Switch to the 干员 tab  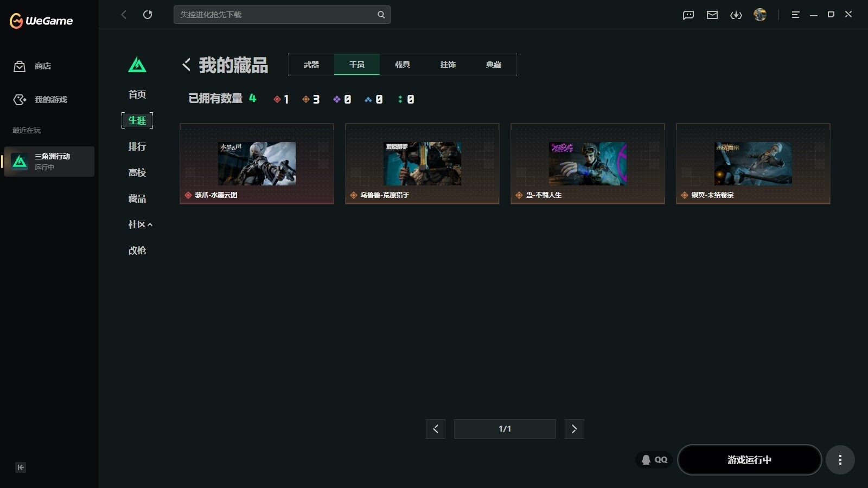click(x=357, y=65)
